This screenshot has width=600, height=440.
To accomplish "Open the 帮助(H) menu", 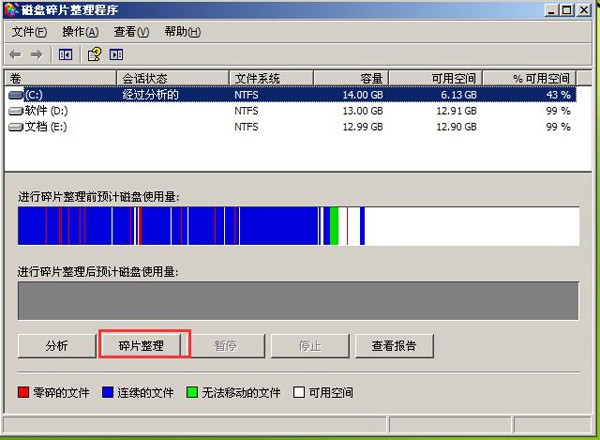I will point(183,32).
